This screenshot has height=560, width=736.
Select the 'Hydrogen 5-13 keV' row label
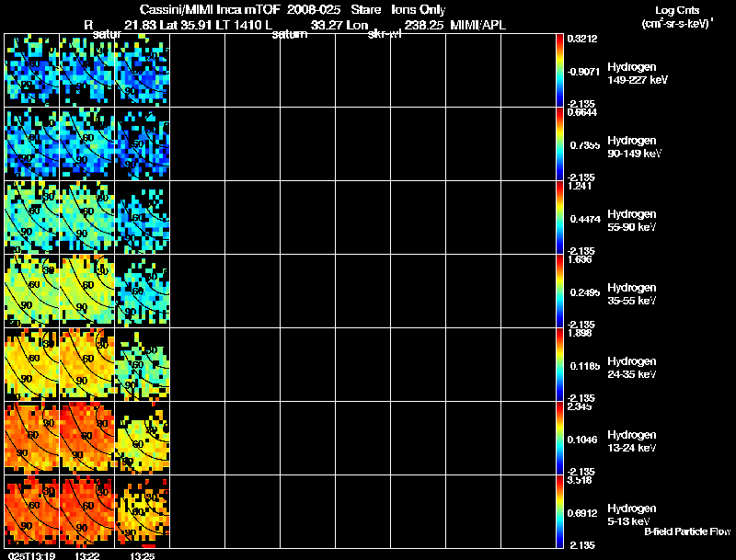632,515
